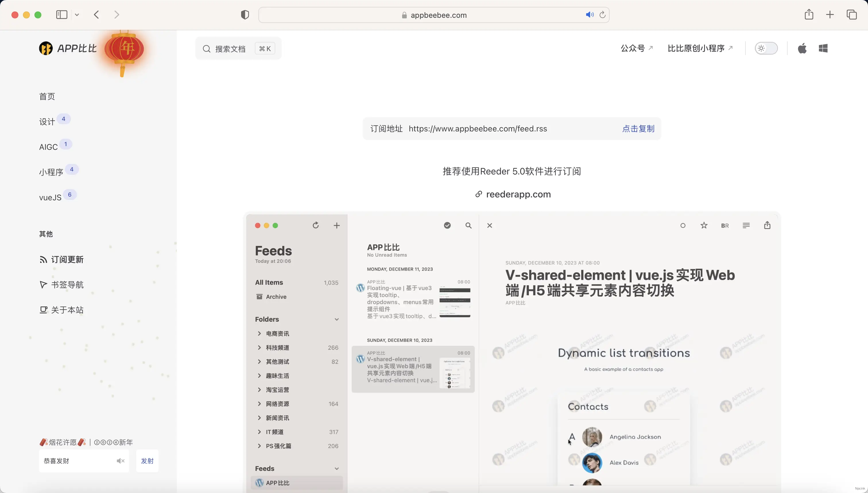This screenshot has width=868, height=493.
Task: Mute the 烟花许愿 greeting audio
Action: point(120,461)
